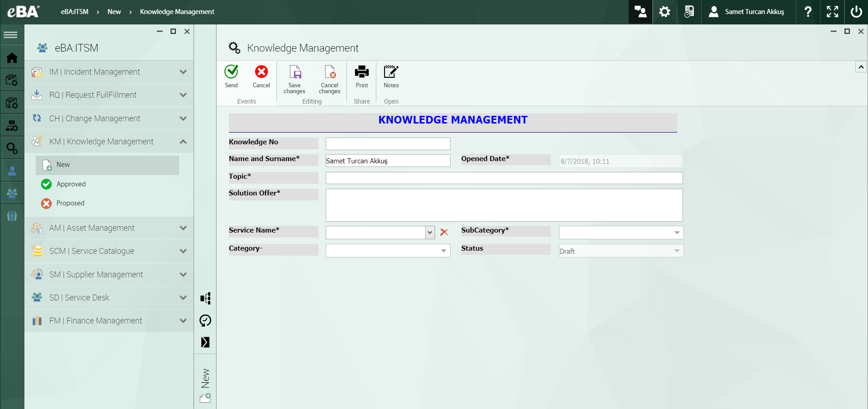This screenshot has height=409, width=868.
Task: Open the history clock icon in the side strip
Action: point(205,321)
